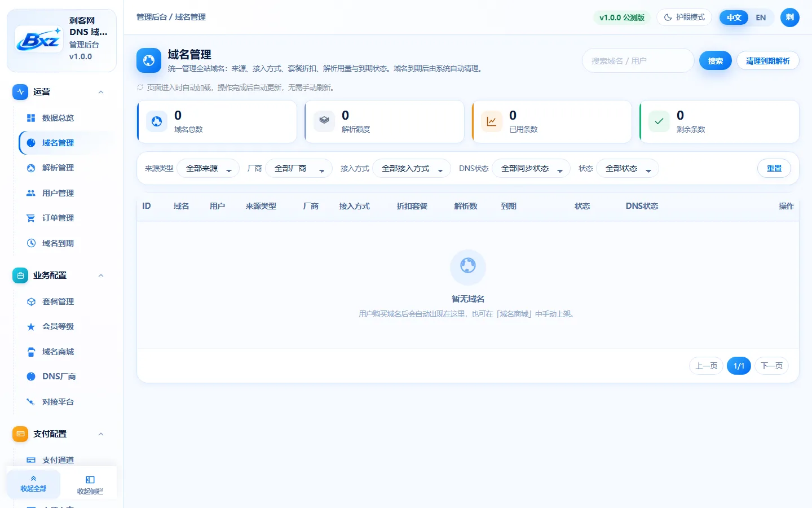Viewport: 812px width, 508px height.
Task: Open 解析管理 in the sidebar
Action: click(67, 168)
